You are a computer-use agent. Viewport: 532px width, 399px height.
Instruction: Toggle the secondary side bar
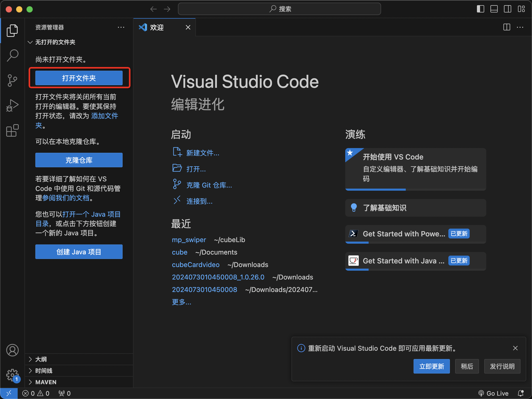pyautogui.click(x=507, y=9)
